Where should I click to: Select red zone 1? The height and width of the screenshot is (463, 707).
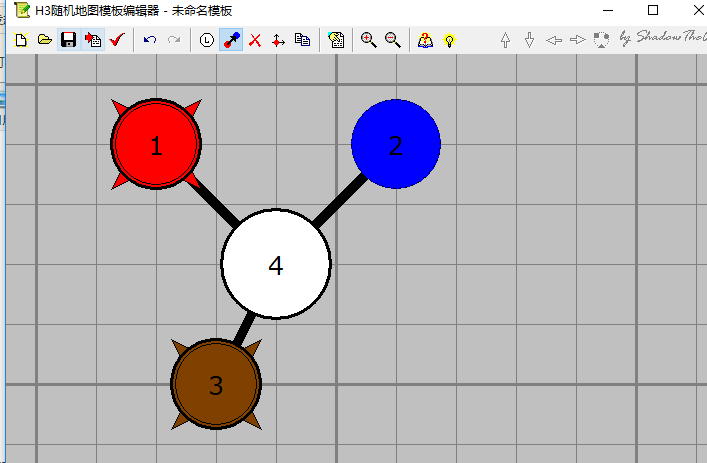pyautogui.click(x=156, y=144)
